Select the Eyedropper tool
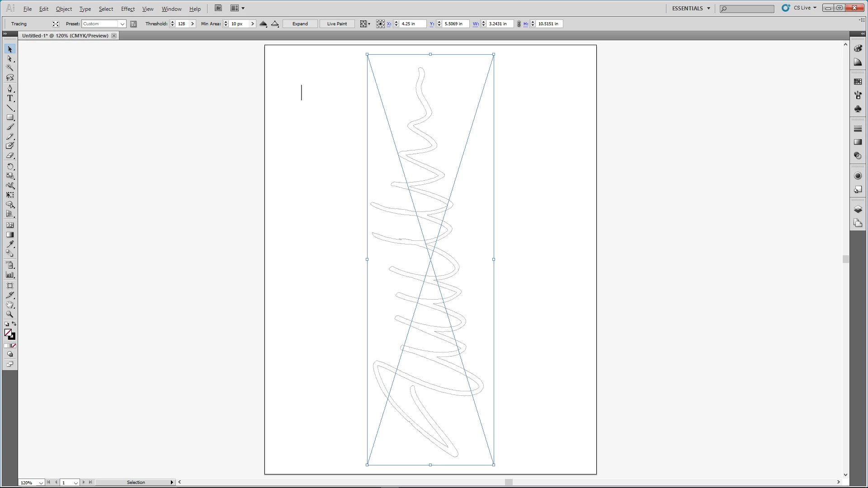868x488 pixels. tap(10, 244)
